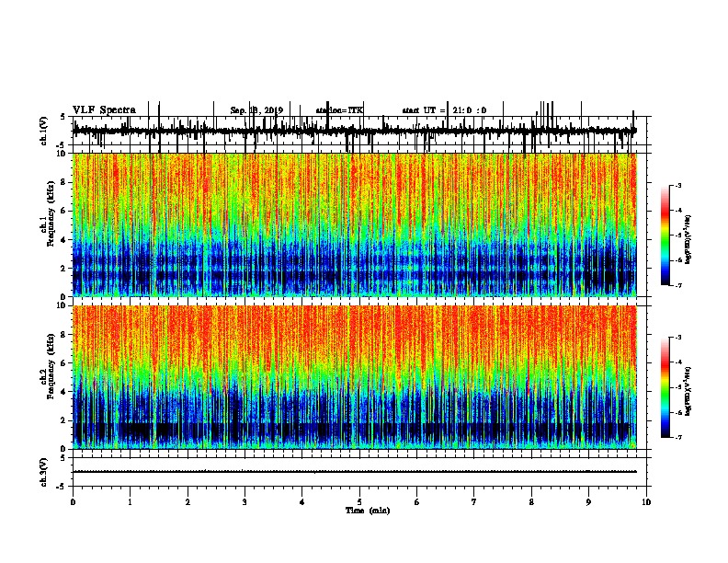Click the 'VLF Spectra' plot title

(x=104, y=110)
